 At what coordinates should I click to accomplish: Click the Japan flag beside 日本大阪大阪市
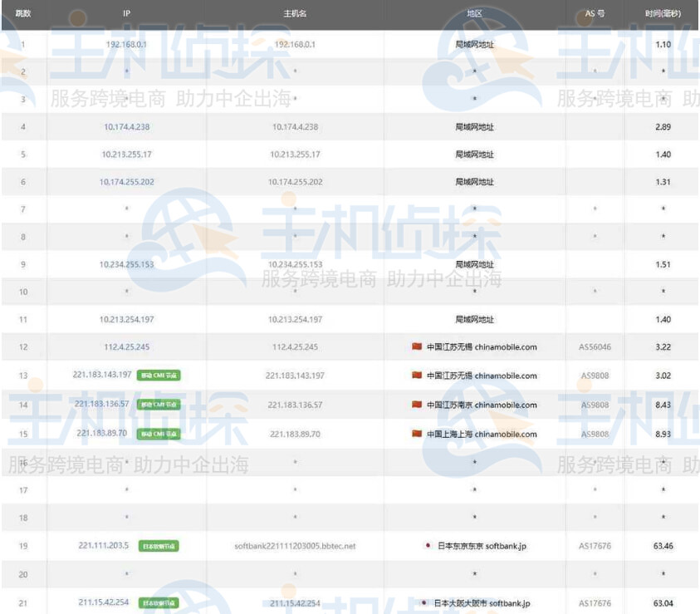(x=423, y=603)
